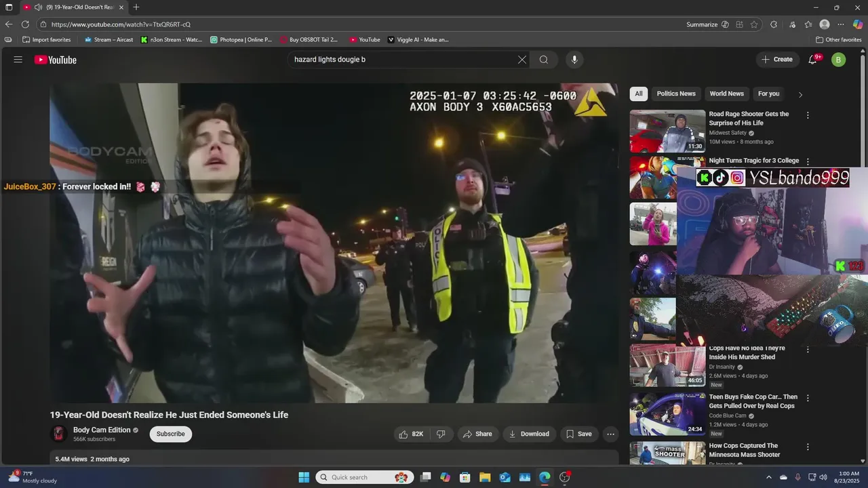Viewport: 868px width, 488px height.
Task: Open the YouTube guide hamburger menu
Action: point(18,60)
